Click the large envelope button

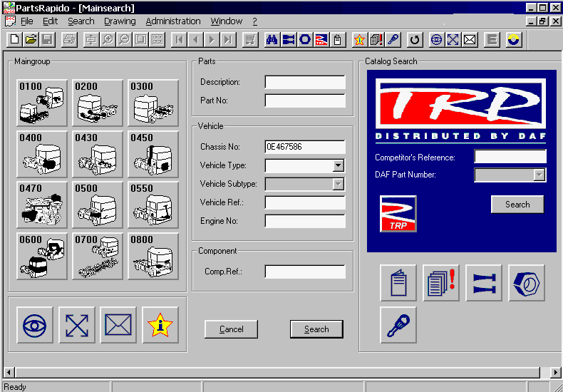coord(118,325)
